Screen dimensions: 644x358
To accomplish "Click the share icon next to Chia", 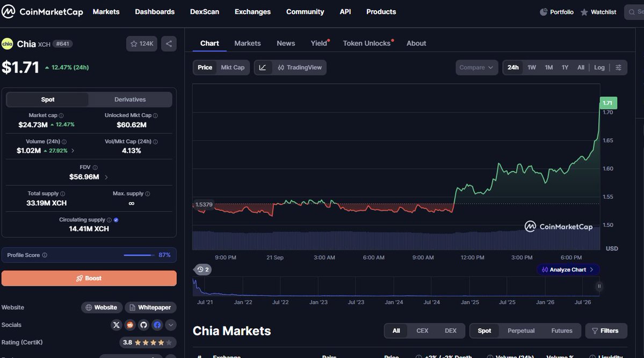I will [169, 44].
